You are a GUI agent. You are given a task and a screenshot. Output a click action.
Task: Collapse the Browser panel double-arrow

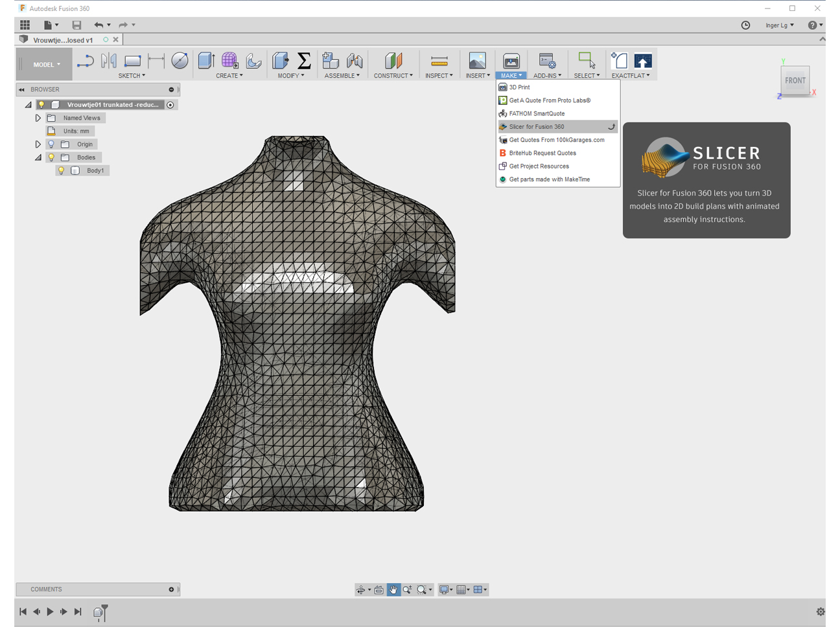[x=21, y=90]
